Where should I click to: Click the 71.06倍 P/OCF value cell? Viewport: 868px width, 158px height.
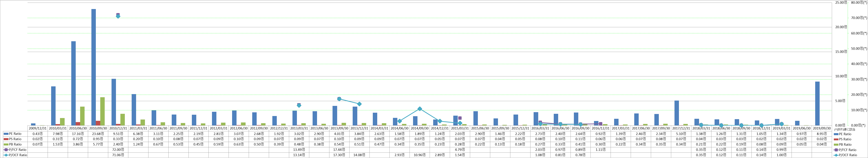click(x=118, y=155)
